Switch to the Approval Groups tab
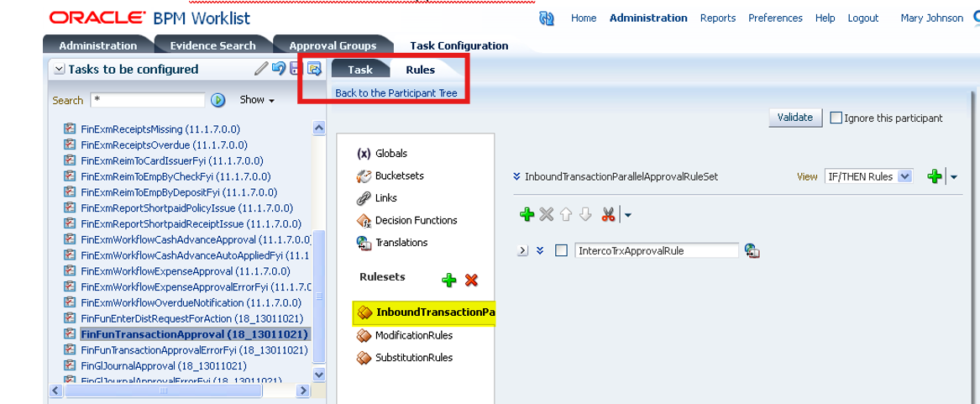 click(333, 45)
